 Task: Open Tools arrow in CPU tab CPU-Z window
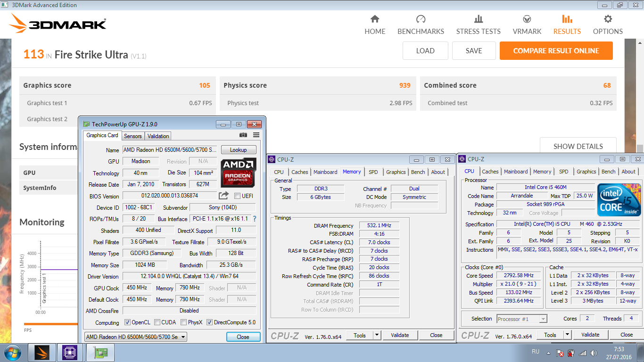click(x=567, y=335)
